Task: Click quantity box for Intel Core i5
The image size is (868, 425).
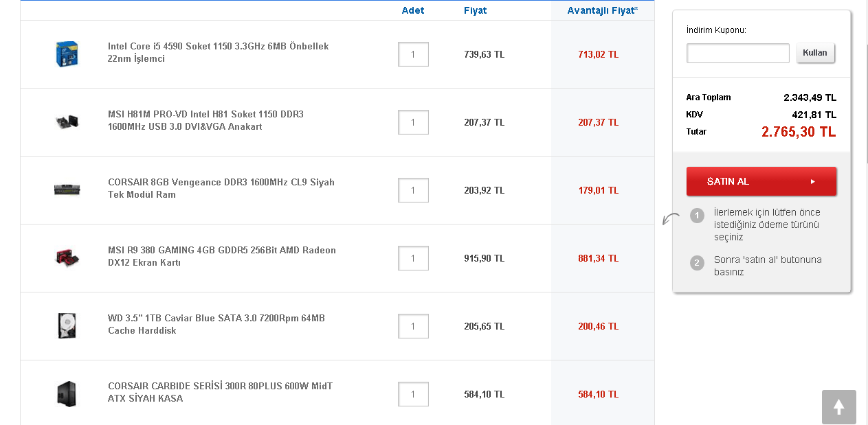Action: click(x=413, y=54)
